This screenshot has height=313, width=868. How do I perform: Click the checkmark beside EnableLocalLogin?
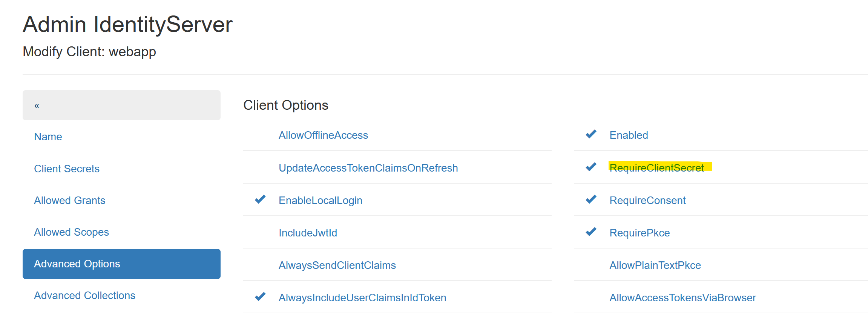click(x=260, y=199)
